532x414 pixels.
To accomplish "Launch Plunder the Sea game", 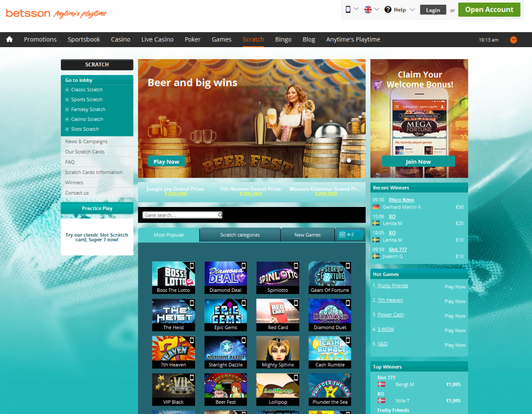I will click(330, 390).
